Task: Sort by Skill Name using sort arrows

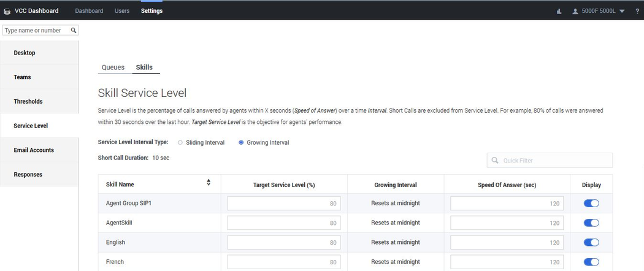Action: [209, 183]
